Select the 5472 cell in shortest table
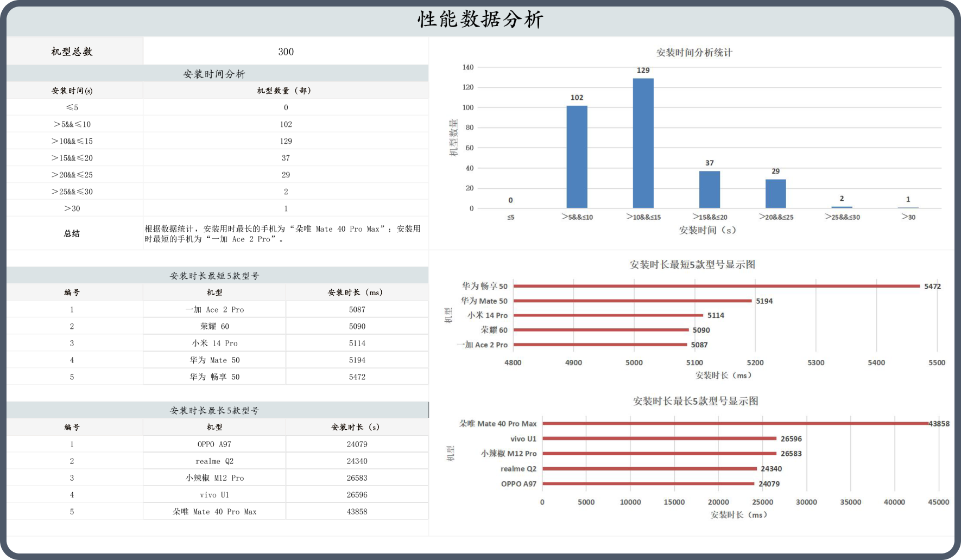The width and height of the screenshot is (961, 560). 357,377
